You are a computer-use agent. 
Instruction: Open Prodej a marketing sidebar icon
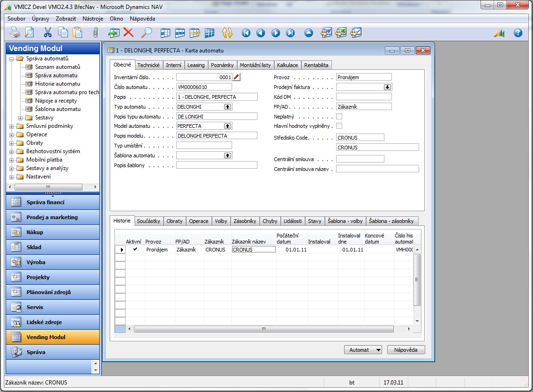click(16, 217)
